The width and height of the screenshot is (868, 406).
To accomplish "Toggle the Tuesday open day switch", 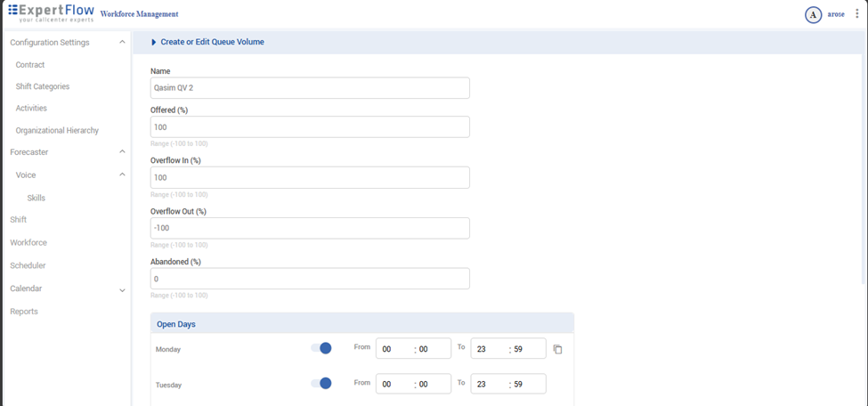I will pos(321,383).
